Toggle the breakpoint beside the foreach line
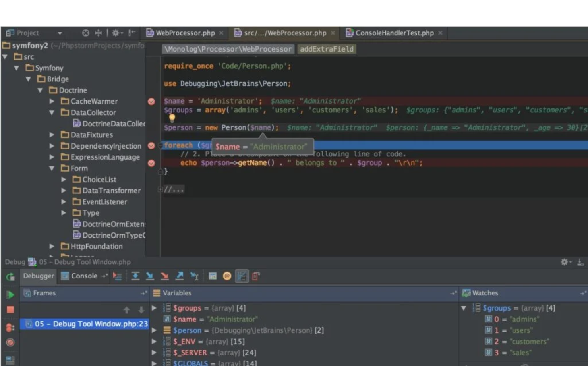This screenshot has height=392, width=588. click(151, 145)
